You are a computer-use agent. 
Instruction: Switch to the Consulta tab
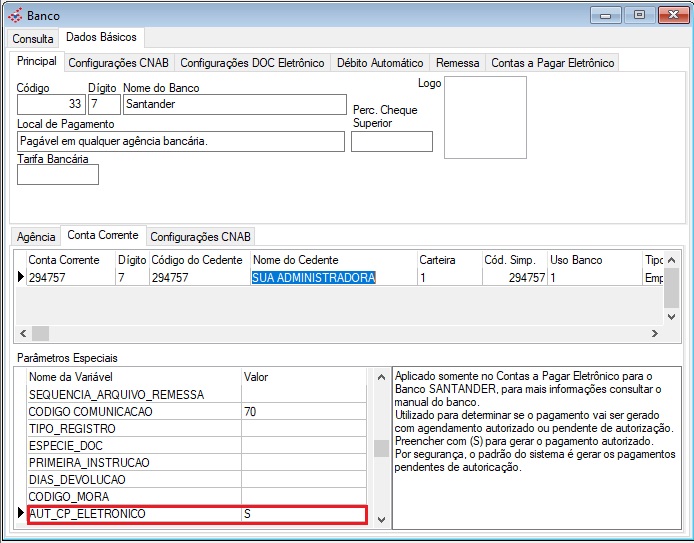click(x=33, y=38)
